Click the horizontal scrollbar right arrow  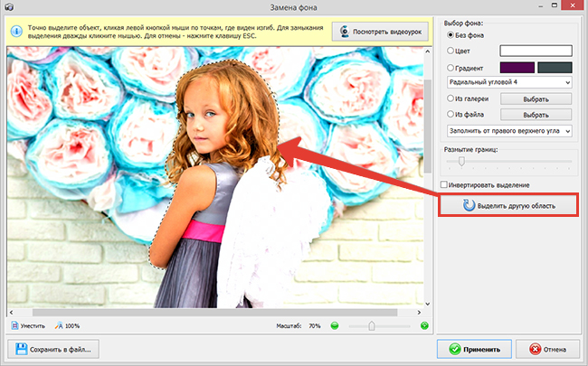point(419,312)
